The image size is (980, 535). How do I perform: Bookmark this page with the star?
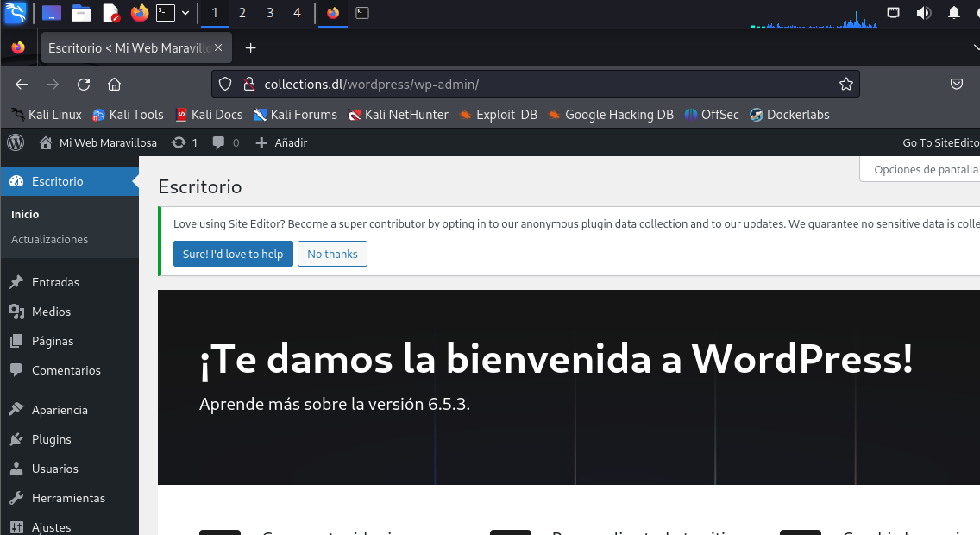[846, 85]
